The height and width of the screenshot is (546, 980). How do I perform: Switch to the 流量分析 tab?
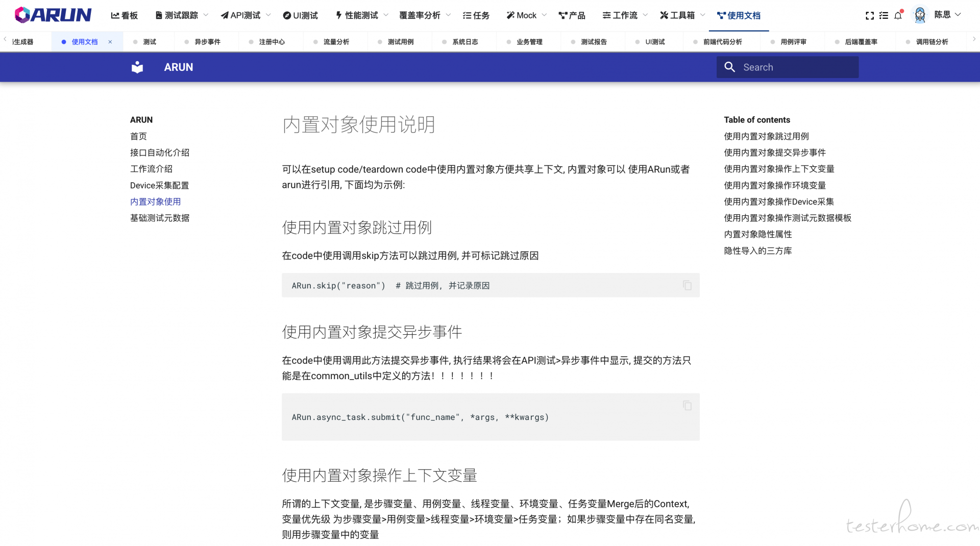[x=336, y=42]
